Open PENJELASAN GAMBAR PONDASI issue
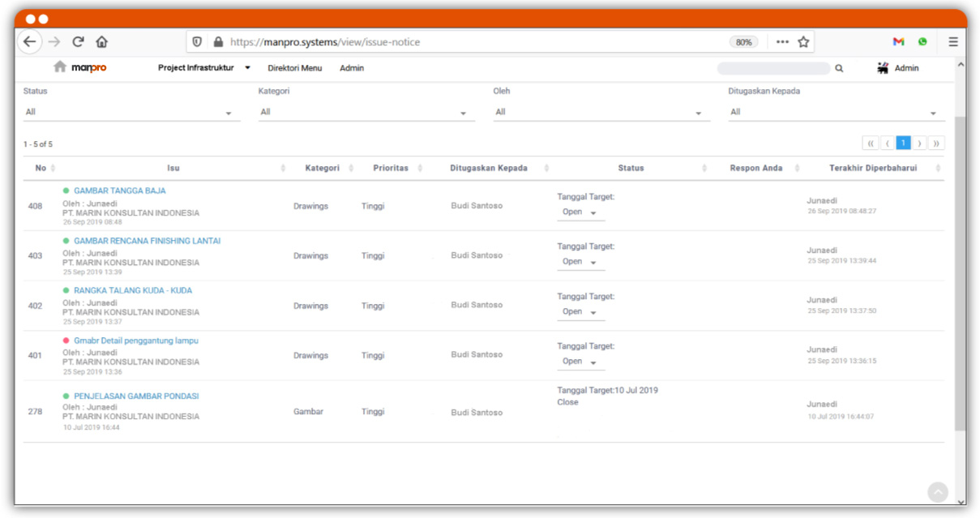Image resolution: width=980 pixels, height=518 pixels. [135, 396]
